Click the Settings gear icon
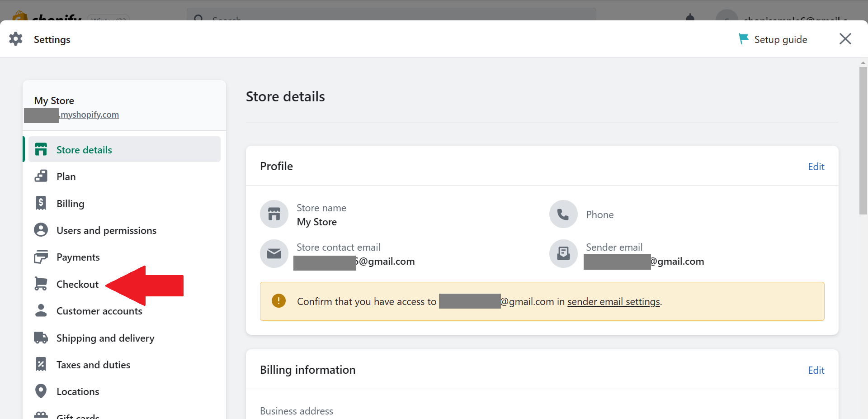The height and width of the screenshot is (419, 868). click(x=16, y=39)
